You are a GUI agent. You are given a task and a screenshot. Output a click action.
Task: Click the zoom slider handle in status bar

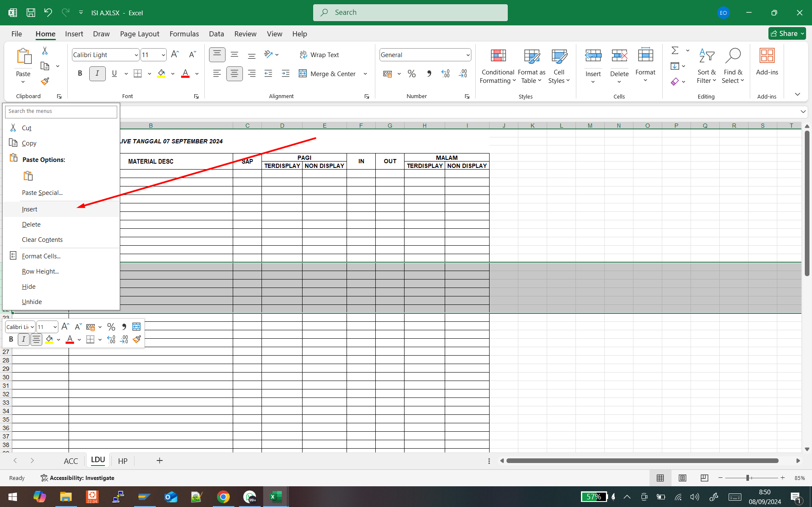click(748, 478)
